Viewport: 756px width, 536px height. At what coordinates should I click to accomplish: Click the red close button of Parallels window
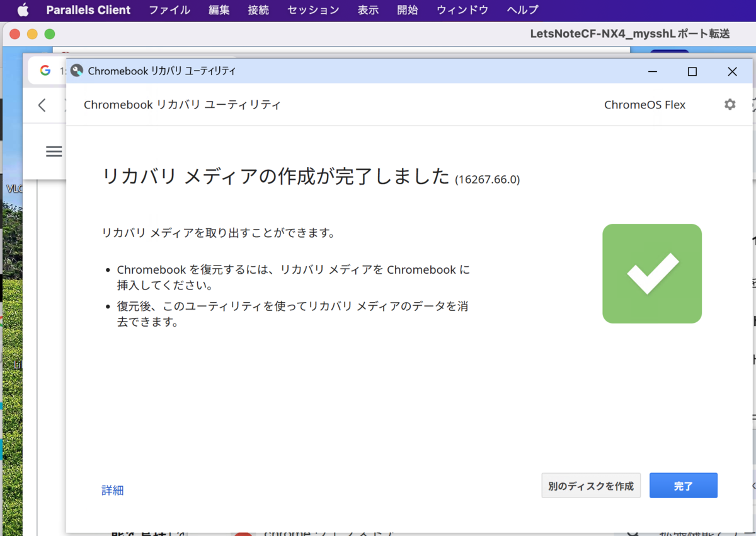coord(15,34)
